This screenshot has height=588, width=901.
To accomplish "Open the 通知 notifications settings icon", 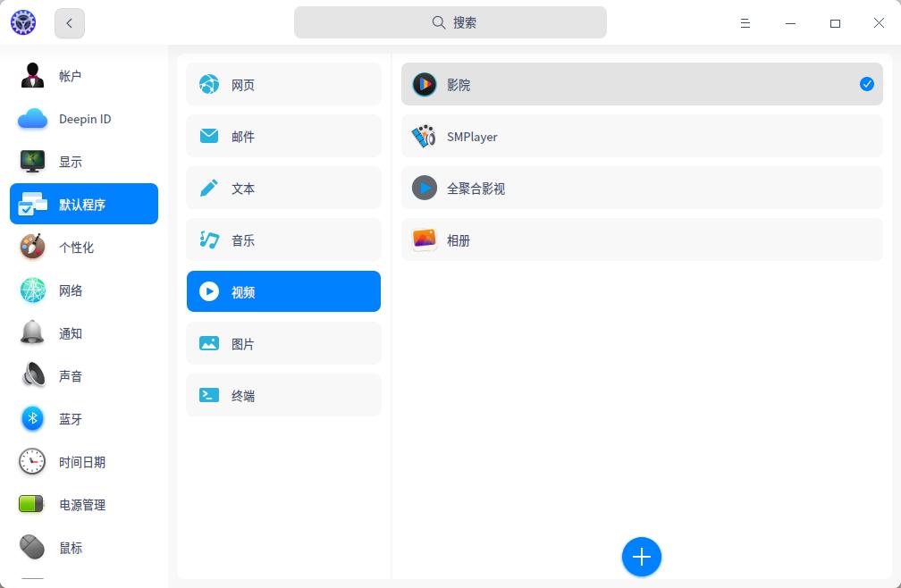I will pyautogui.click(x=32, y=333).
